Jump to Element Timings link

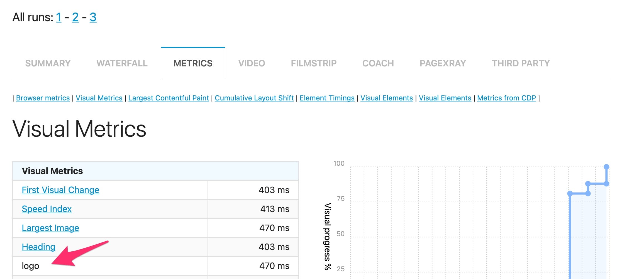coord(327,98)
